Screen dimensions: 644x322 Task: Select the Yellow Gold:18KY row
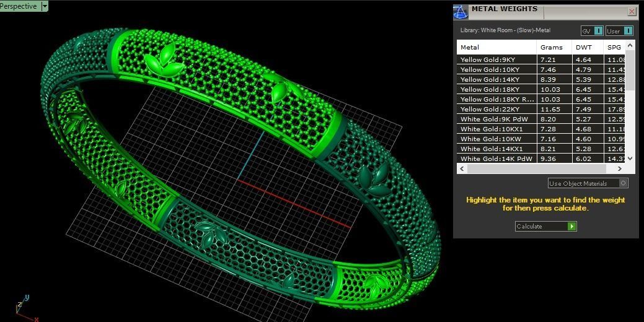(541, 89)
